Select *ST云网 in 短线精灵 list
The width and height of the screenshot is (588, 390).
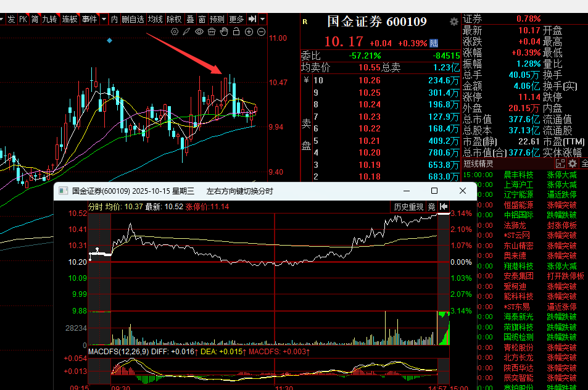point(517,236)
